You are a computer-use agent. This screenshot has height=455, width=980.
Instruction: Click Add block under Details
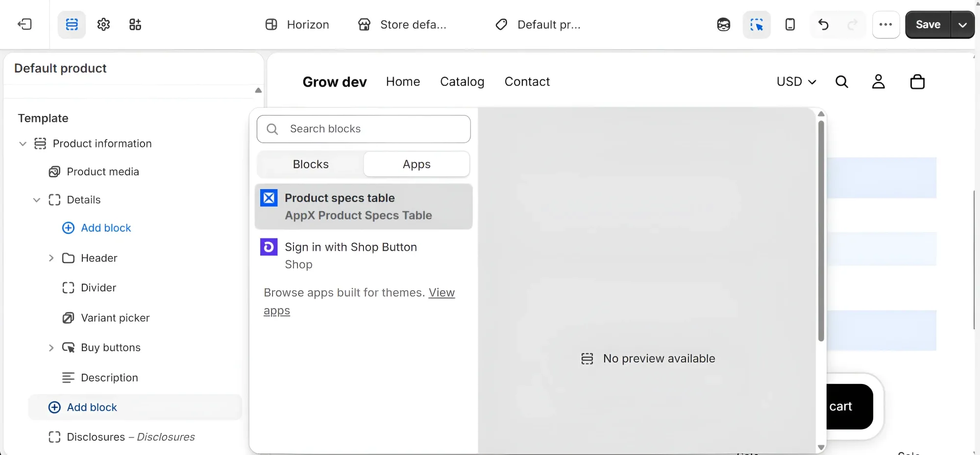point(97,228)
